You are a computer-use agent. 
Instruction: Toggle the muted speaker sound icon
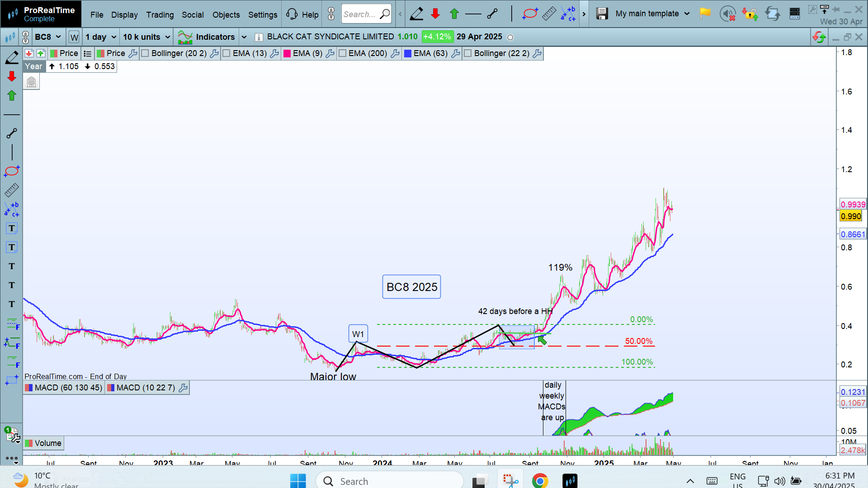(x=727, y=14)
